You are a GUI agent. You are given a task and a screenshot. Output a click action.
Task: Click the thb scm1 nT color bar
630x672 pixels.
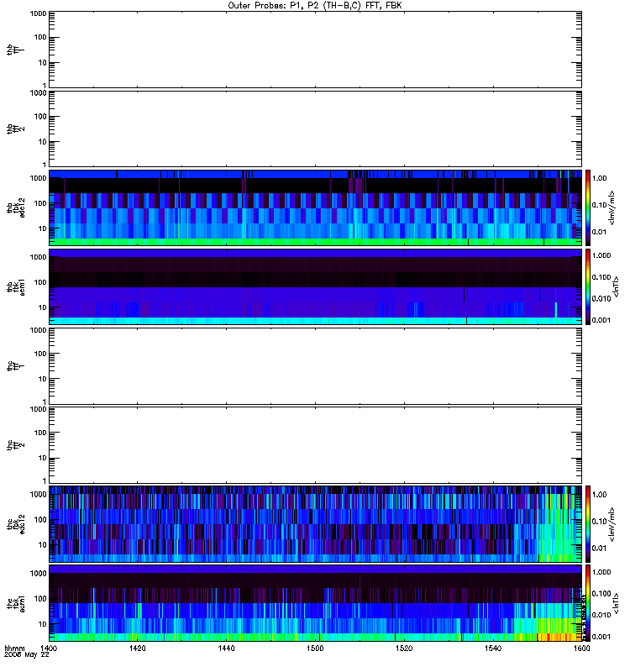pyautogui.click(x=588, y=287)
